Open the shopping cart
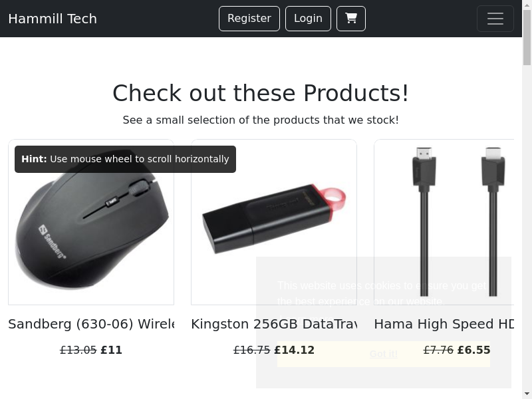Viewport: 532px width, 399px height. coord(351,19)
